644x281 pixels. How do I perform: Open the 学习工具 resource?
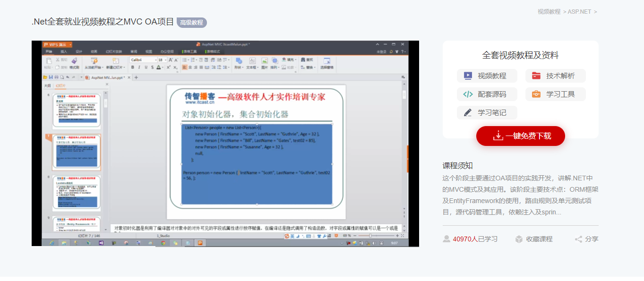[x=555, y=94]
